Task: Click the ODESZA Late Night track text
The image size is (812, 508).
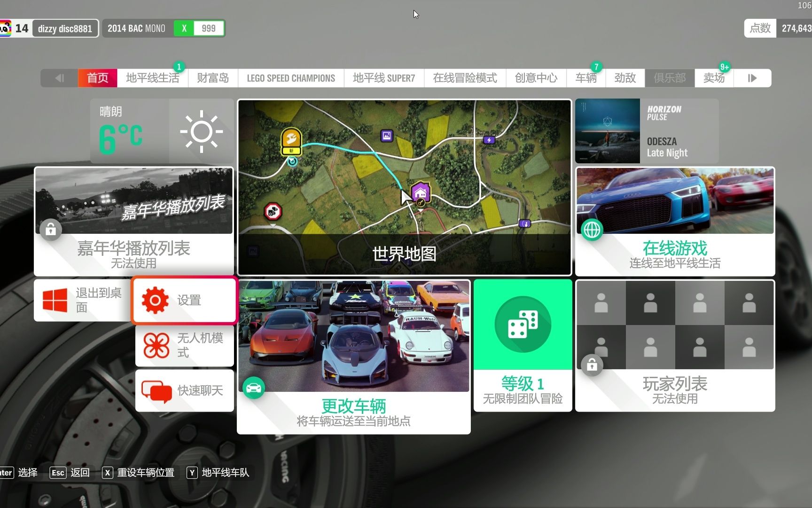Action: click(x=667, y=147)
